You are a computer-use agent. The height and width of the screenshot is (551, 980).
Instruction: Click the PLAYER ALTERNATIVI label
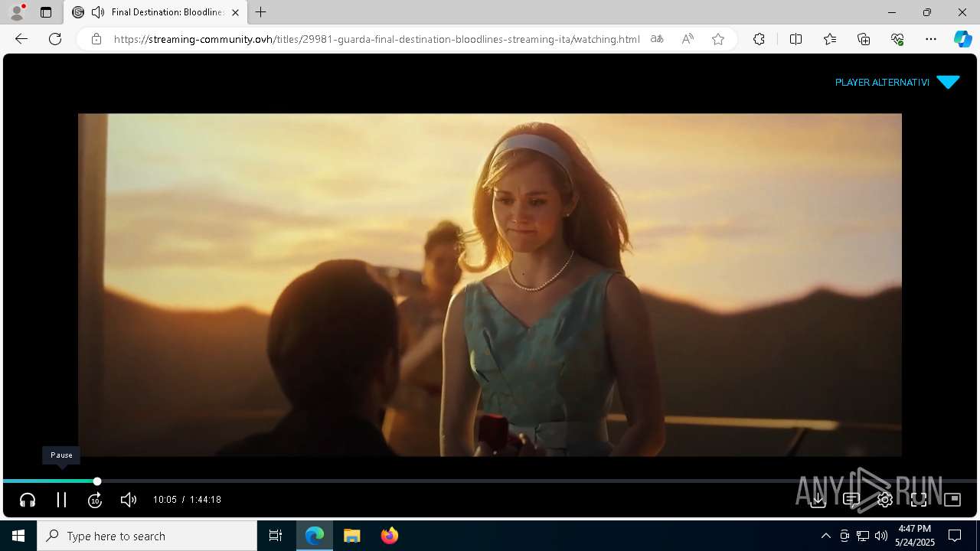click(x=882, y=83)
